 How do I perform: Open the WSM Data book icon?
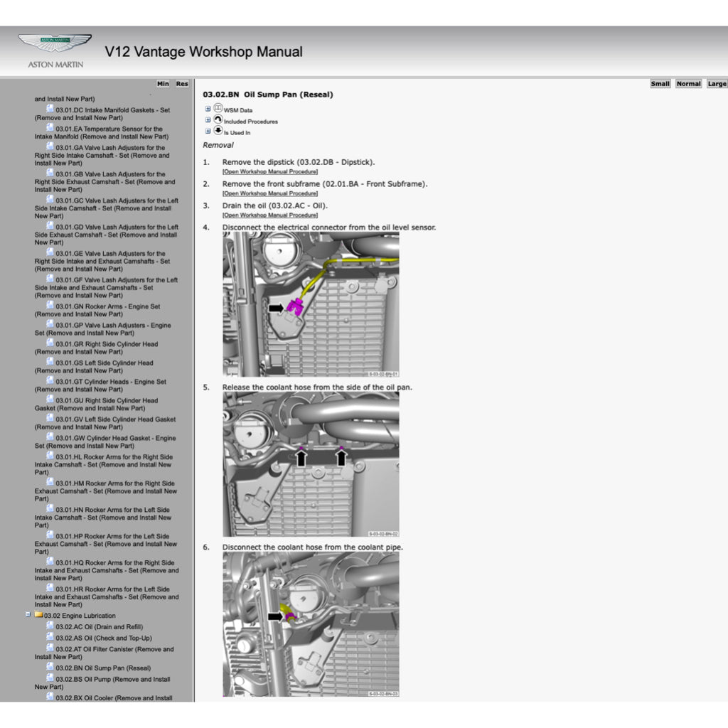(218, 109)
